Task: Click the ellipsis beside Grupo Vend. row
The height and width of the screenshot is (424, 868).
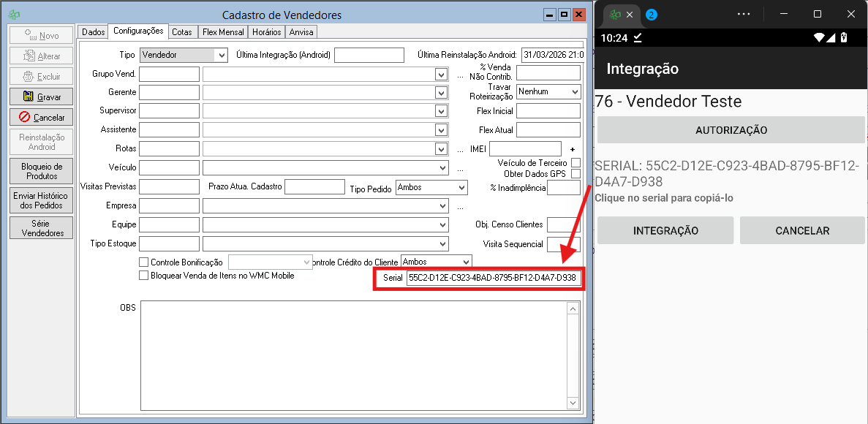Action: click(x=460, y=75)
